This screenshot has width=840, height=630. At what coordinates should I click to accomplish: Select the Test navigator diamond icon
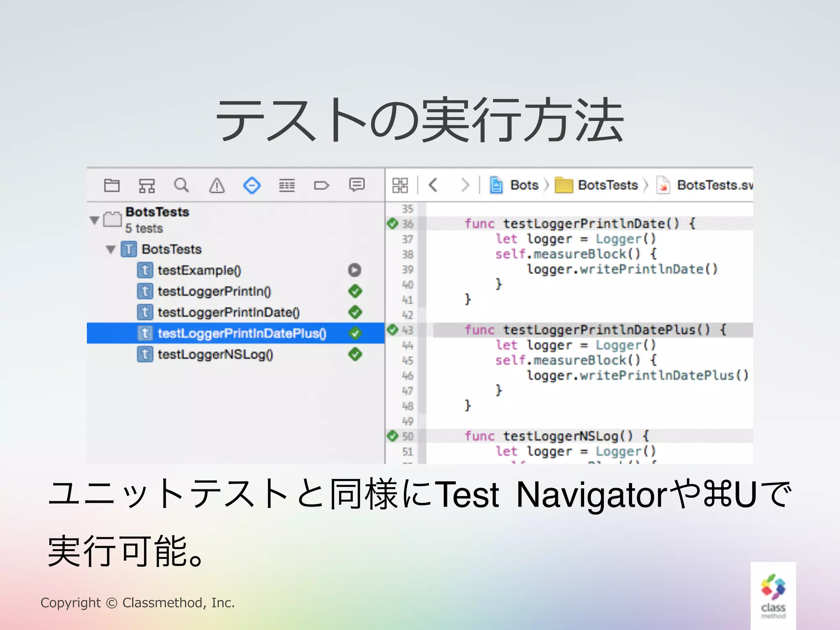pyautogui.click(x=252, y=185)
